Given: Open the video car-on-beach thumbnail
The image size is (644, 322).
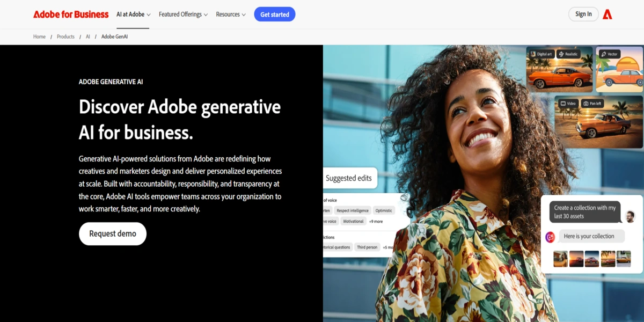Looking at the screenshot, I should 598,122.
